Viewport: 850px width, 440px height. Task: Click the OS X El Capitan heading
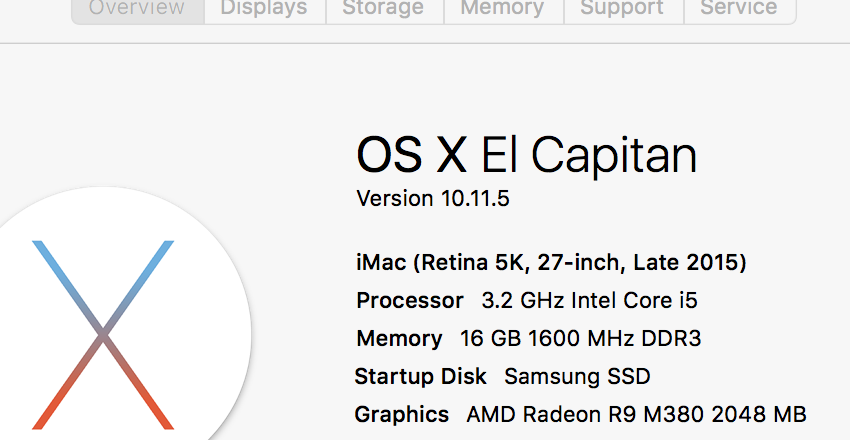(526, 156)
